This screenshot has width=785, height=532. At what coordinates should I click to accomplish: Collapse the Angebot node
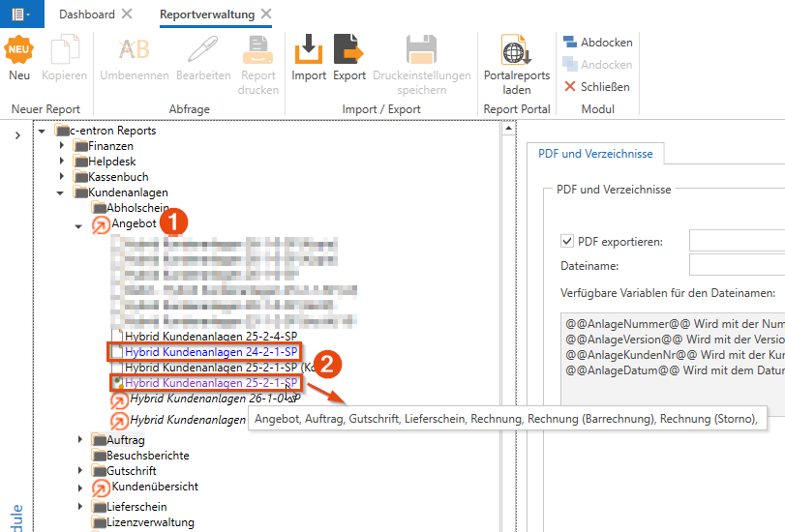pos(78,226)
